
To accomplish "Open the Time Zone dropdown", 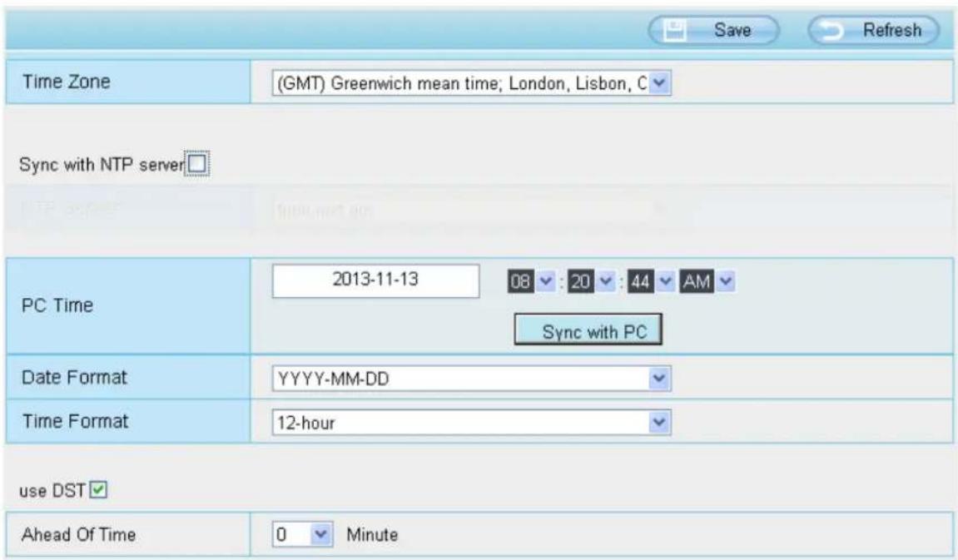I will pos(471,83).
